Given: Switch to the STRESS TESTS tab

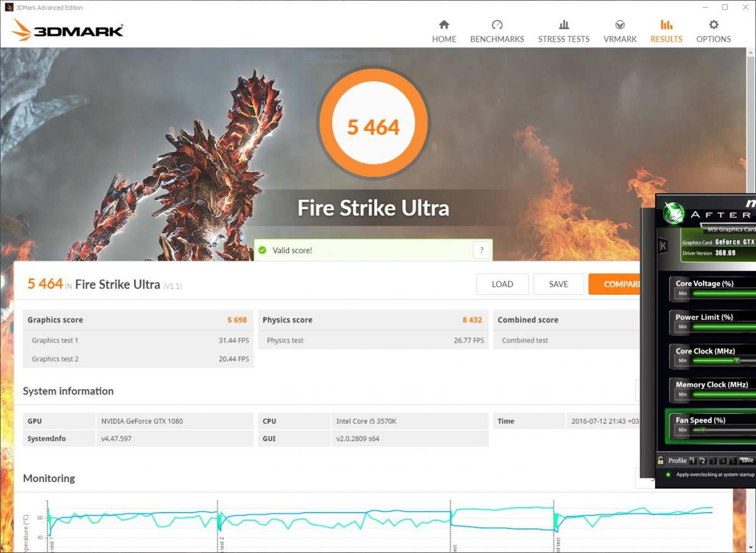Looking at the screenshot, I should (564, 31).
